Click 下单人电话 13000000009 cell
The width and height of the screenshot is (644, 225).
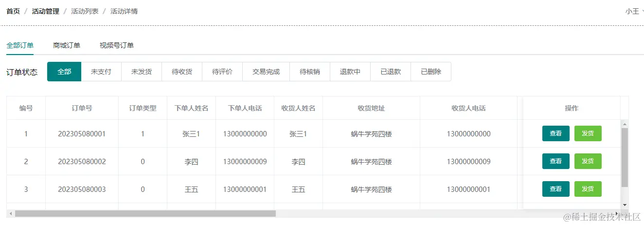pos(245,161)
